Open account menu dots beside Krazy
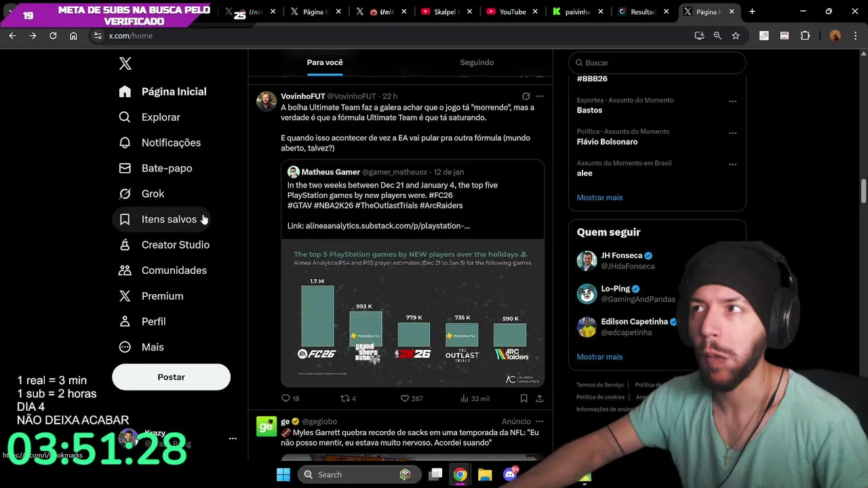The width and height of the screenshot is (868, 488). coord(233,439)
